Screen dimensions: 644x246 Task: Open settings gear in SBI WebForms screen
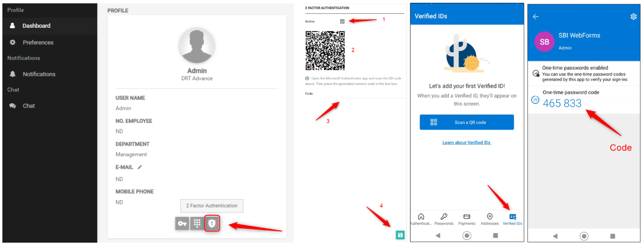point(633,17)
